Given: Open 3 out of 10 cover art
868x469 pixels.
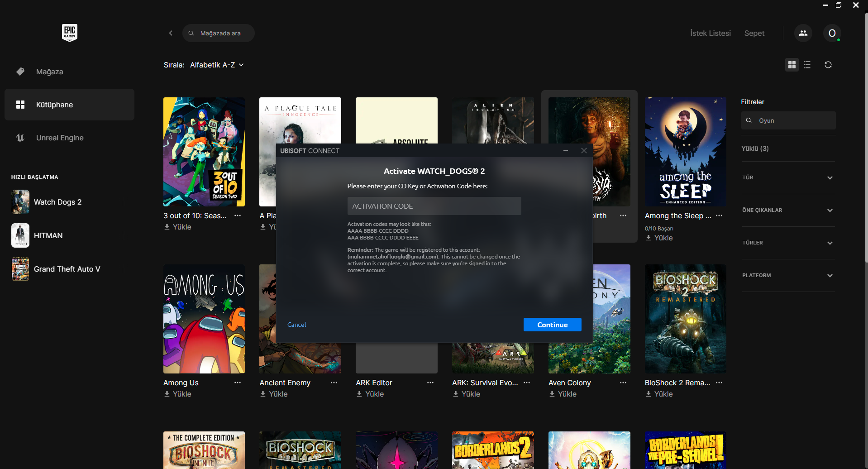Looking at the screenshot, I should point(204,152).
